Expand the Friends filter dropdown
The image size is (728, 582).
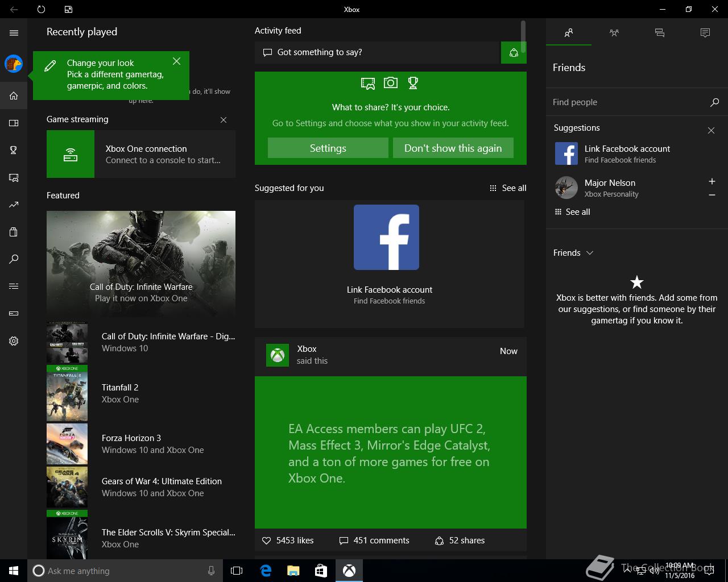click(573, 253)
